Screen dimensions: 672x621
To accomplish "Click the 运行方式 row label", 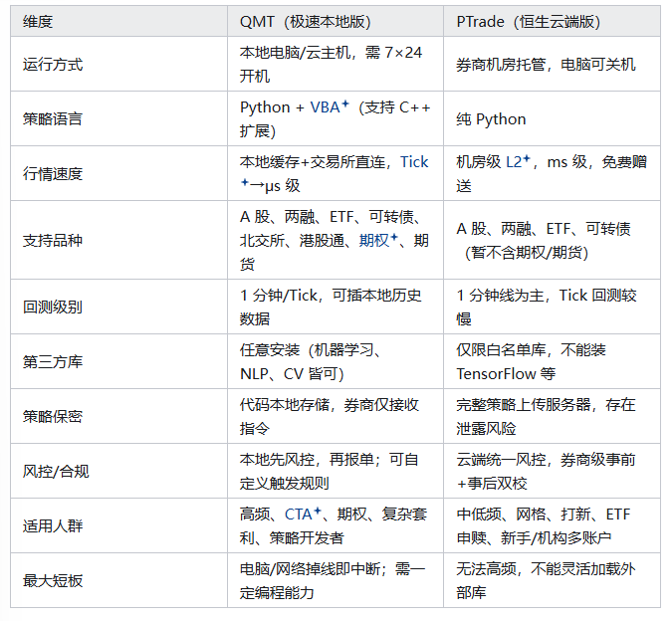I will point(53,64).
